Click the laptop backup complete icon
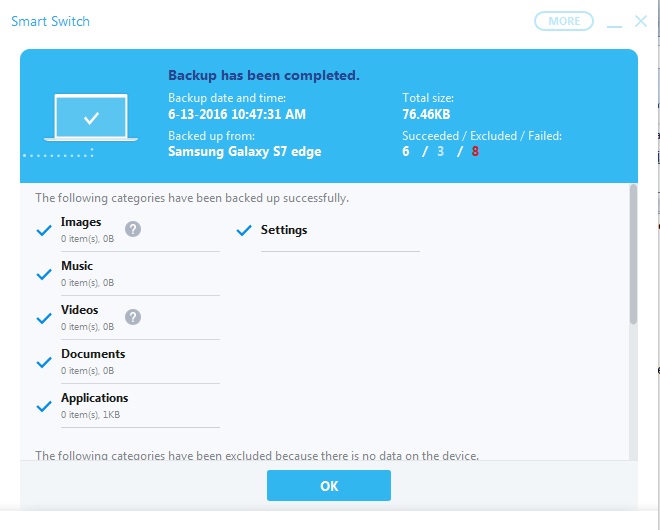 91,117
